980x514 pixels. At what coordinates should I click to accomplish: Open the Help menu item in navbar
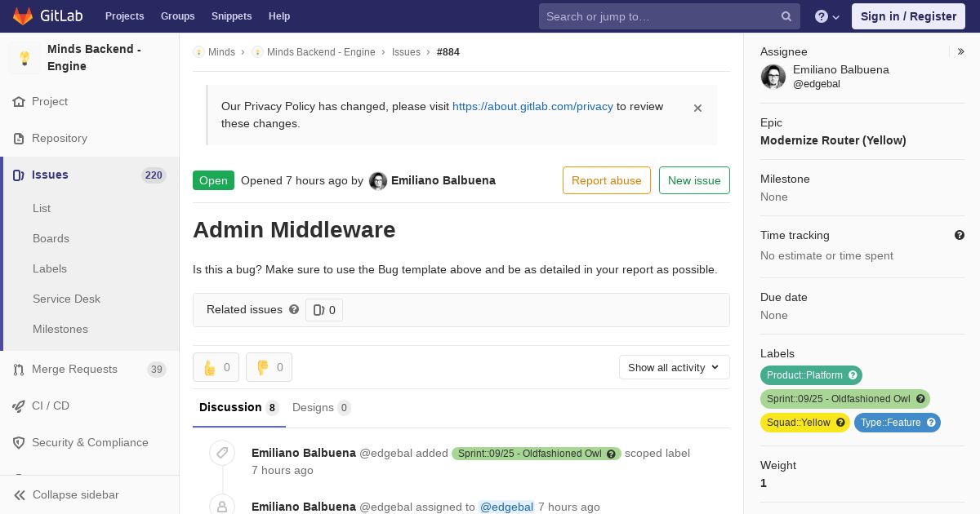(279, 16)
